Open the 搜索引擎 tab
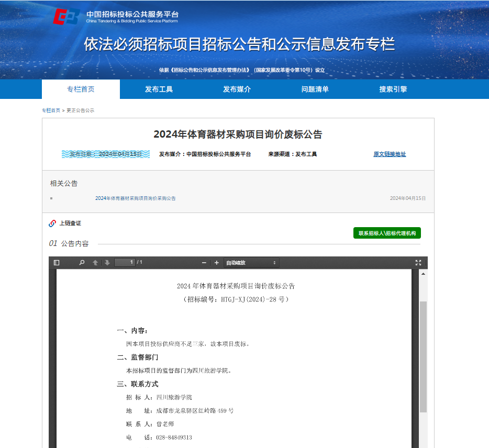The width and height of the screenshot is (489, 448). click(393, 89)
